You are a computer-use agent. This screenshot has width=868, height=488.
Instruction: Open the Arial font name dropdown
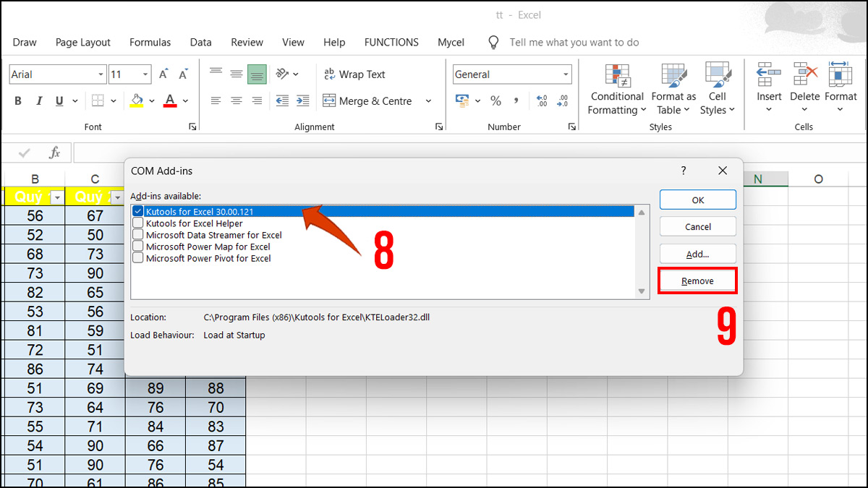click(x=99, y=74)
